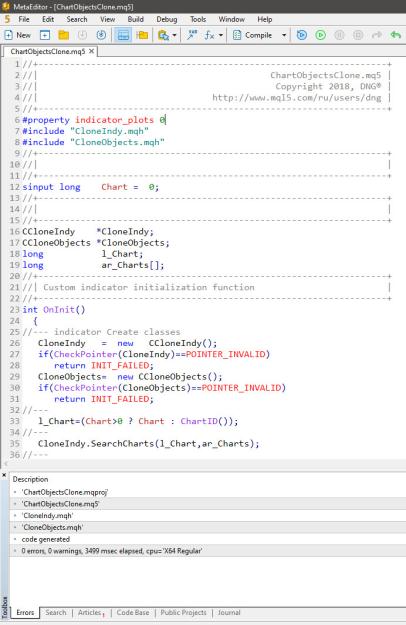Switch to the Journal tab
Screen dimensions: 406x625
(x=229, y=613)
